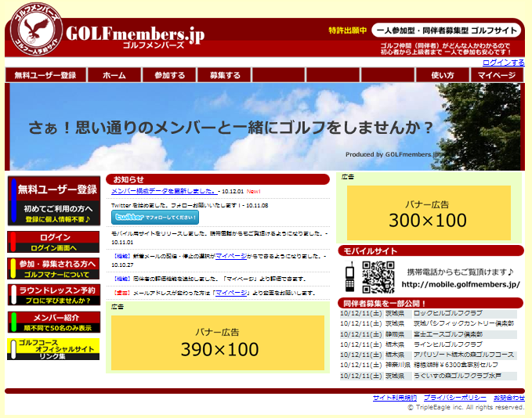Click the モバイル用サイトをリリースしました news text

tap(219, 238)
